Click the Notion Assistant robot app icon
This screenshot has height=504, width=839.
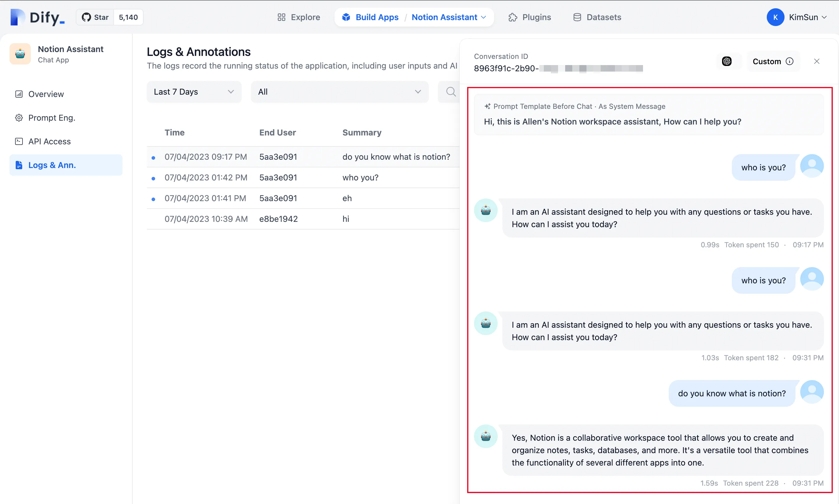(x=20, y=54)
